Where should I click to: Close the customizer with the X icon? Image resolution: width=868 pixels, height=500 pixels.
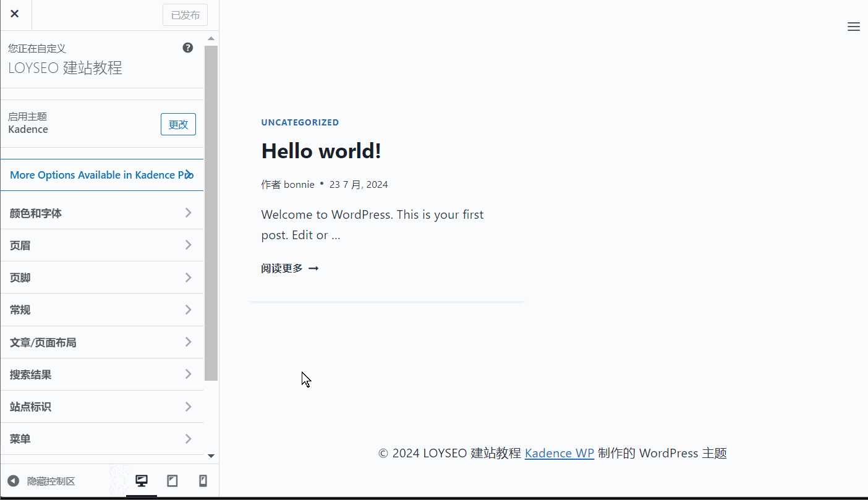tap(15, 14)
